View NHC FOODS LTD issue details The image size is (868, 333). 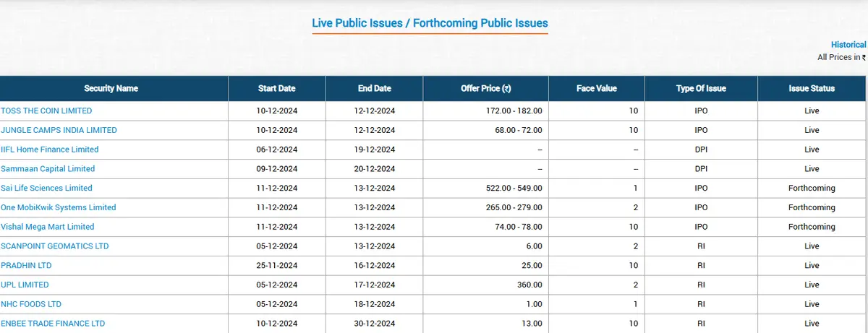31,304
